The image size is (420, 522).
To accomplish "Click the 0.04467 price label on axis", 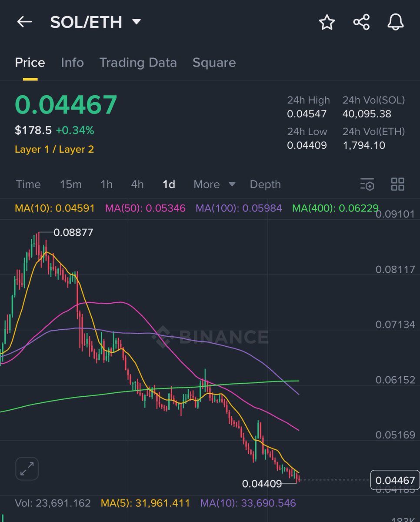I will coord(395,480).
